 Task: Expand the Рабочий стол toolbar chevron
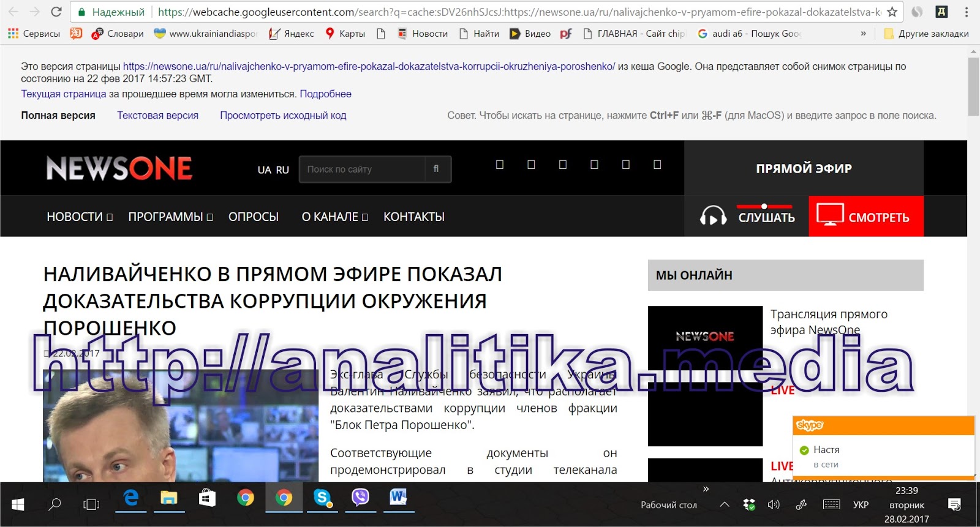(x=706, y=489)
